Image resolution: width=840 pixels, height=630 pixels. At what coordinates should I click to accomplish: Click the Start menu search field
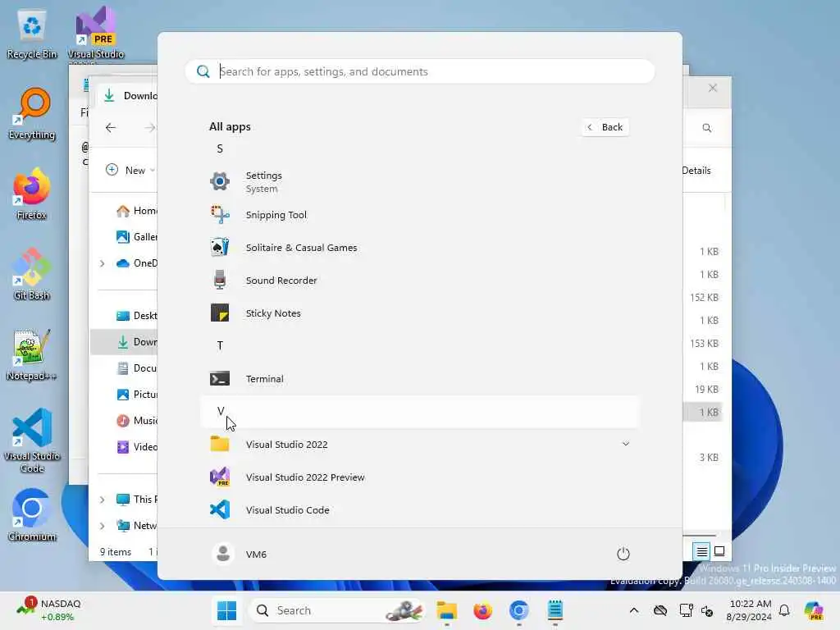click(420, 71)
